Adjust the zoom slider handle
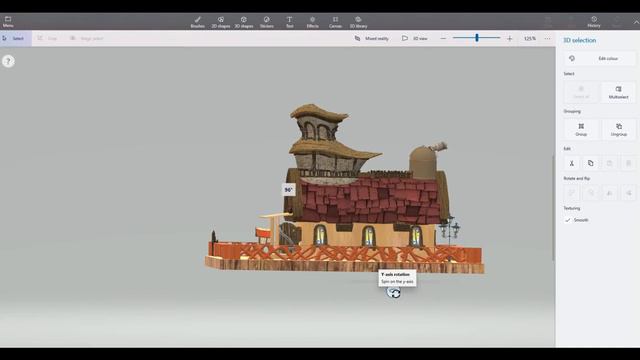Screen dimensions: 640x360 point(477,38)
